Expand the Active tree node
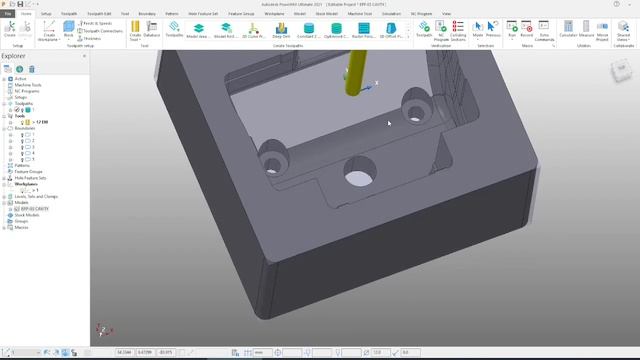Viewport: 640px width, 360px height. (4, 79)
